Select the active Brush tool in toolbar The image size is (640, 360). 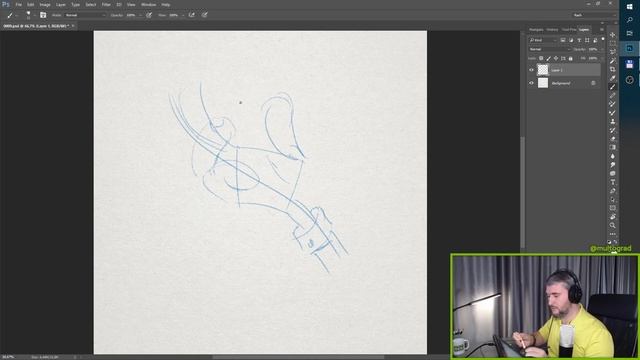pos(613,87)
